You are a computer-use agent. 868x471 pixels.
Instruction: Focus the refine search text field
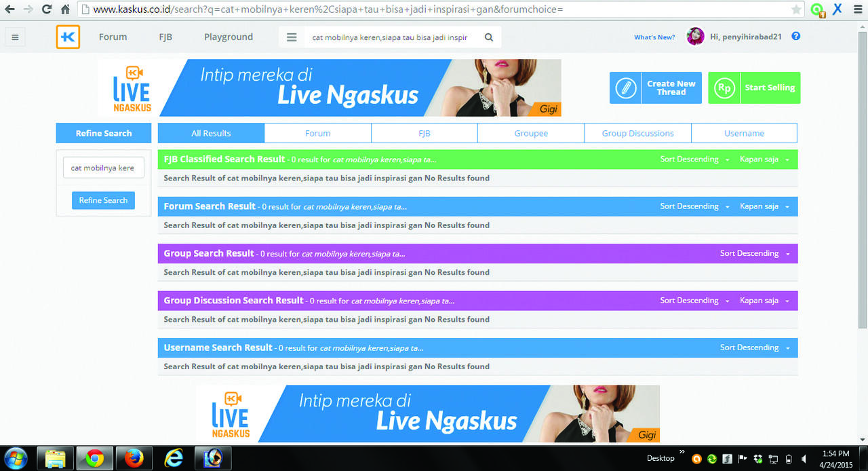point(103,168)
